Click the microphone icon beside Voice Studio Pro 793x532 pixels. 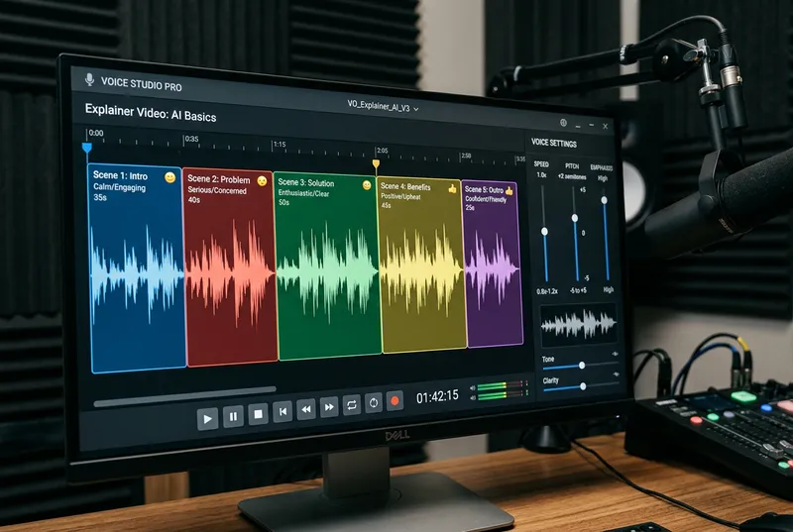[90, 79]
